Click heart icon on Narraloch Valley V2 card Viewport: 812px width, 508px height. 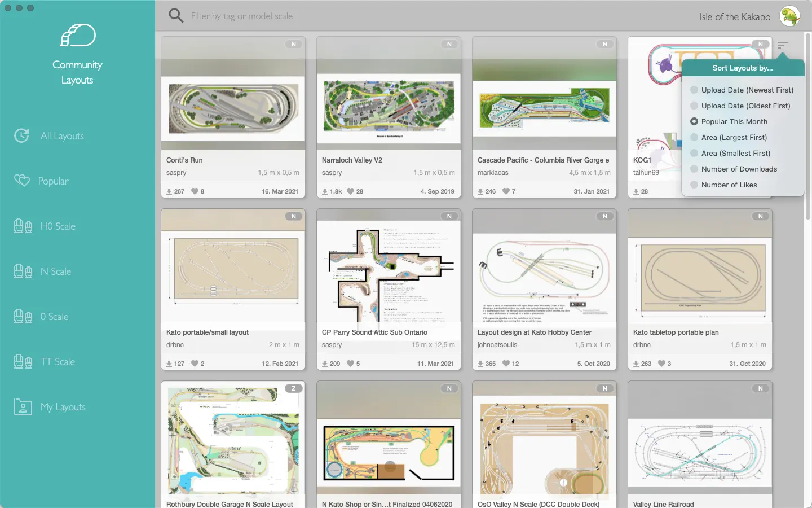coord(350,191)
